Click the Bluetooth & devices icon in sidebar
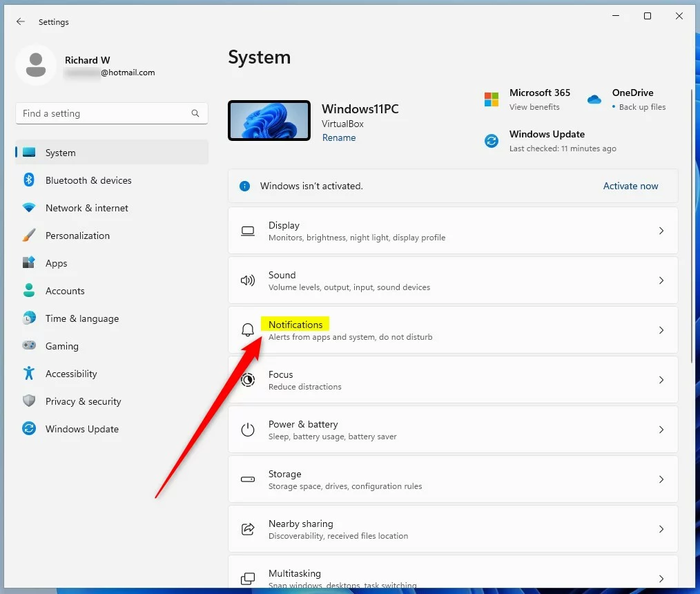Image resolution: width=700 pixels, height=594 pixels. tap(29, 180)
